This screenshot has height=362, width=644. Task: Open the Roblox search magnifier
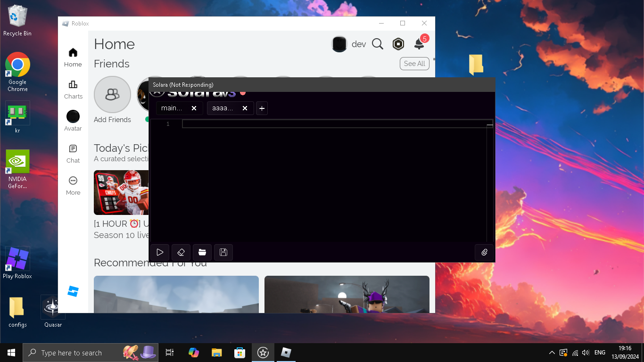[x=378, y=44]
